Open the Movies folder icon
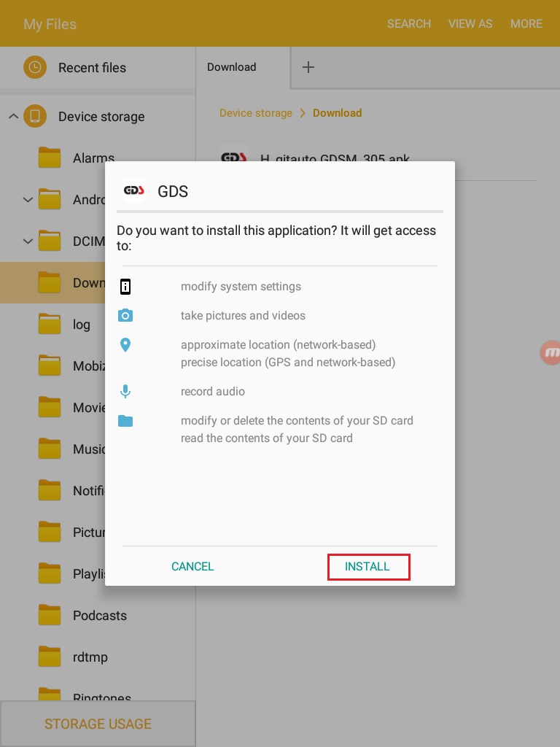The width and height of the screenshot is (560, 747). tap(50, 407)
